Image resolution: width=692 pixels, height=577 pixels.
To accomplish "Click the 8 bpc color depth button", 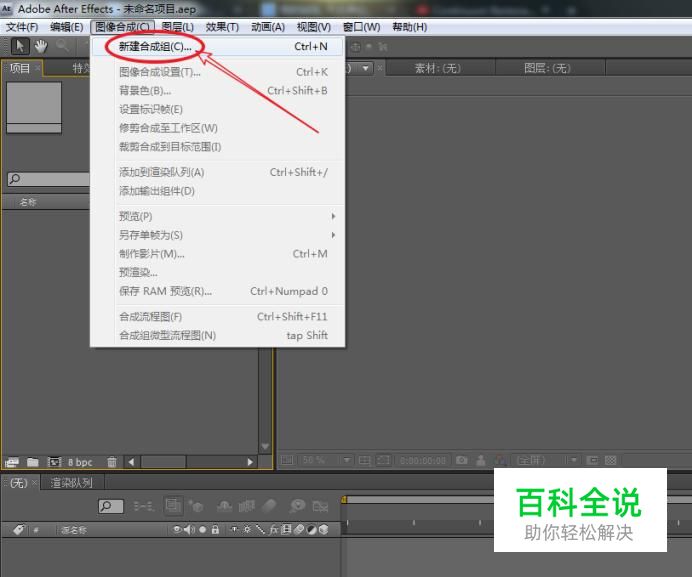I will pos(80,462).
